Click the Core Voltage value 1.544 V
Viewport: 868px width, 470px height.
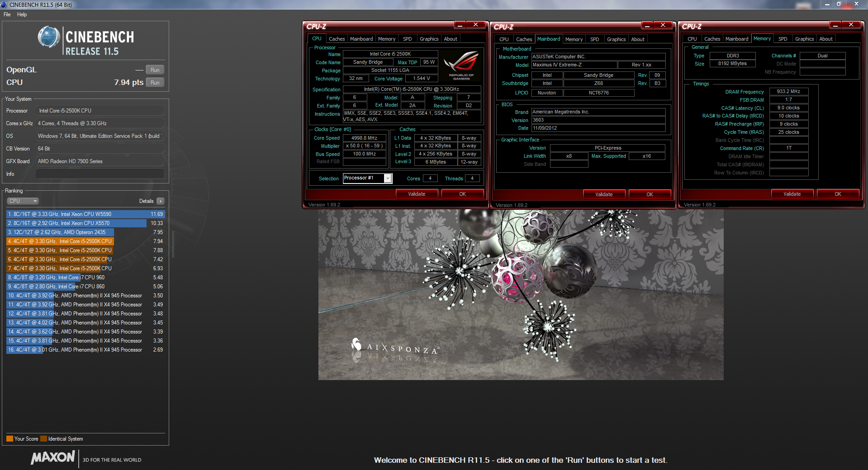coord(422,79)
